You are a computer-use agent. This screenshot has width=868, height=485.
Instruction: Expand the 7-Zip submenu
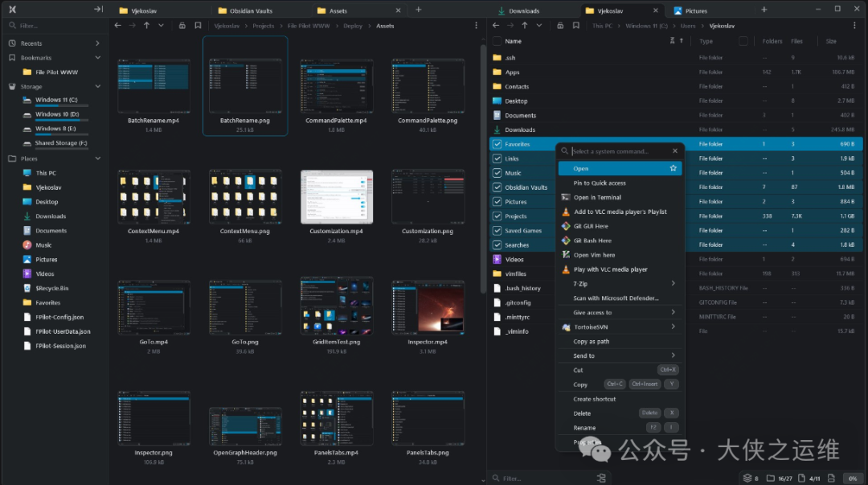click(673, 284)
